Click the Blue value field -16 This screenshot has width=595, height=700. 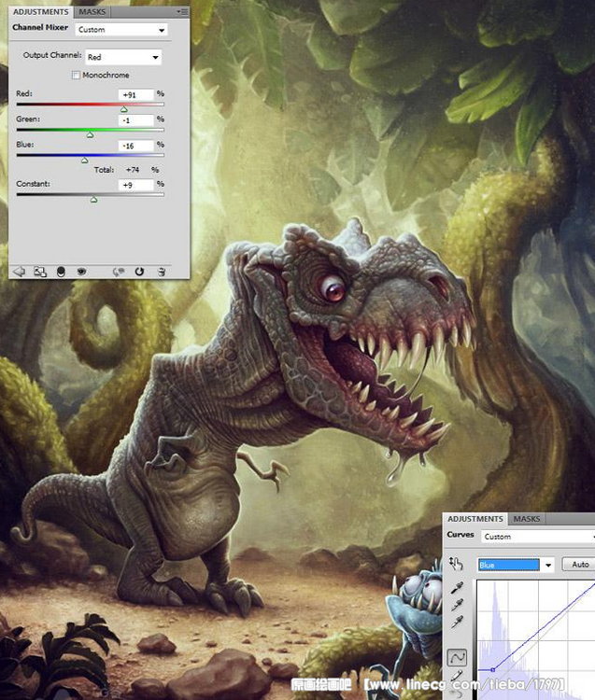coord(136,146)
